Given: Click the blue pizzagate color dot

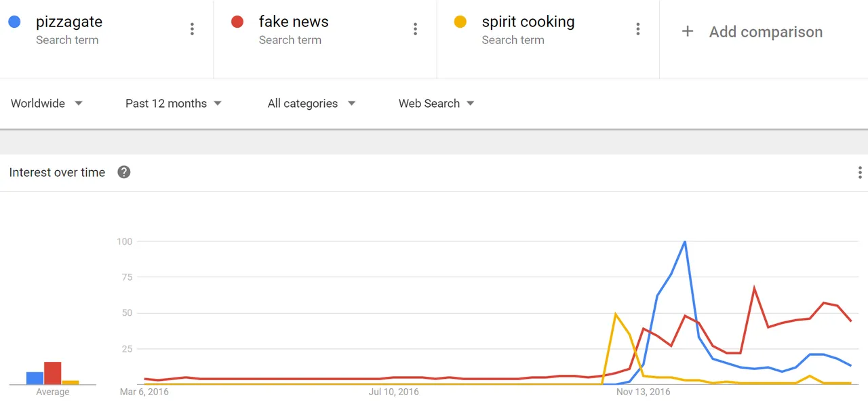Looking at the screenshot, I should (x=14, y=22).
